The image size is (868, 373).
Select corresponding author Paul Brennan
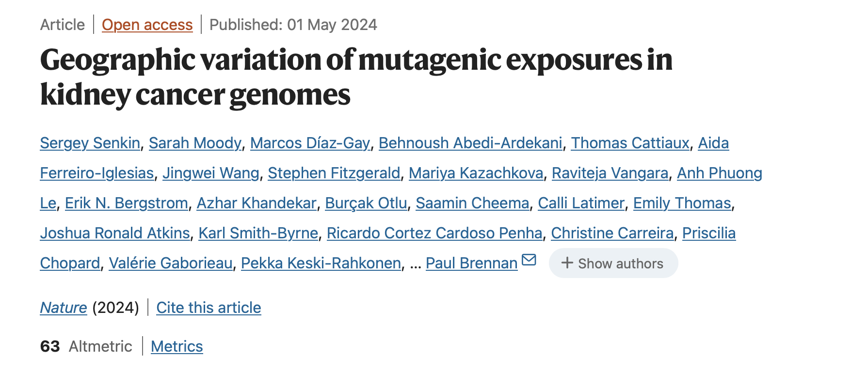pyautogui.click(x=472, y=263)
